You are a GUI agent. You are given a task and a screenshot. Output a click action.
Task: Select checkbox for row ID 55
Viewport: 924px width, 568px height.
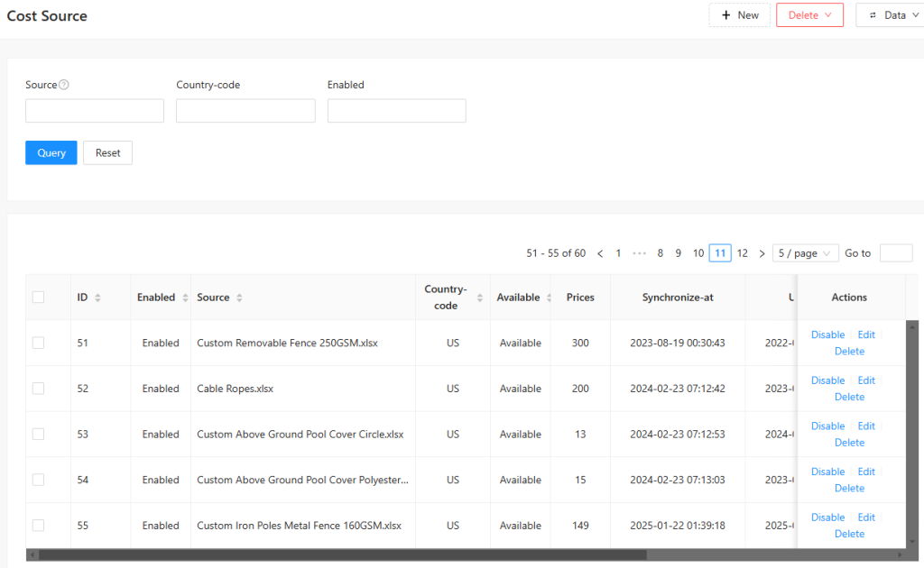(38, 526)
